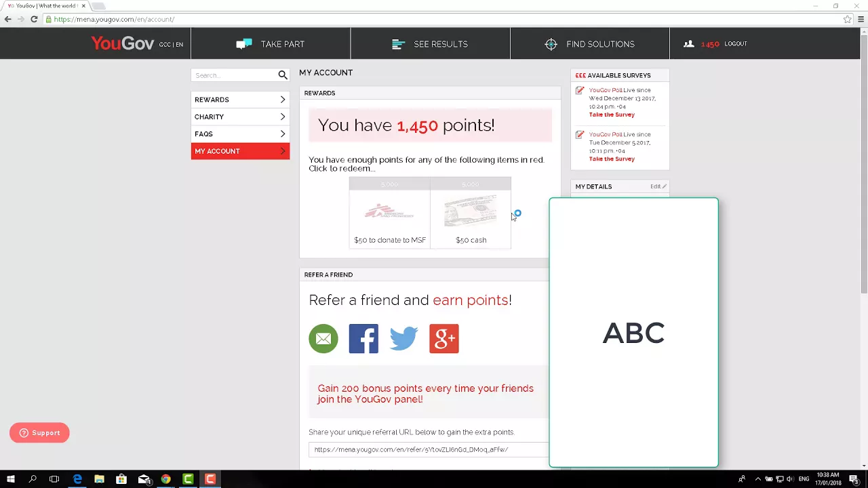Select the $50 to donate to MSF reward
Screen dimensions: 868x488
tap(390, 213)
